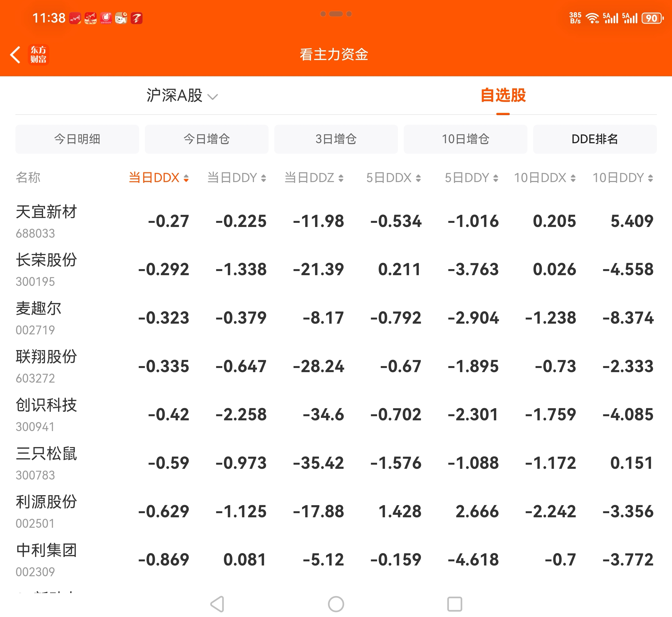Tap Android home circle button
The width and height of the screenshot is (672, 617).
[336, 604]
